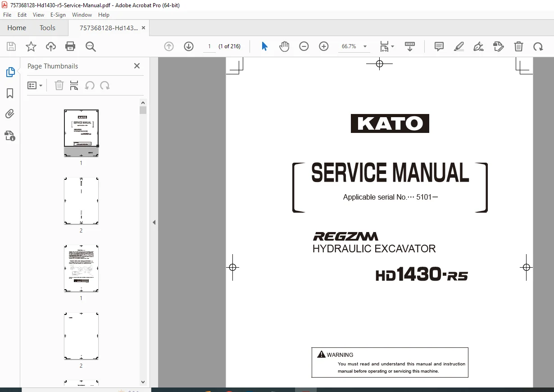This screenshot has height=392, width=554.
Task: Open Page Thumbnails sidebar icon
Action: coord(10,72)
